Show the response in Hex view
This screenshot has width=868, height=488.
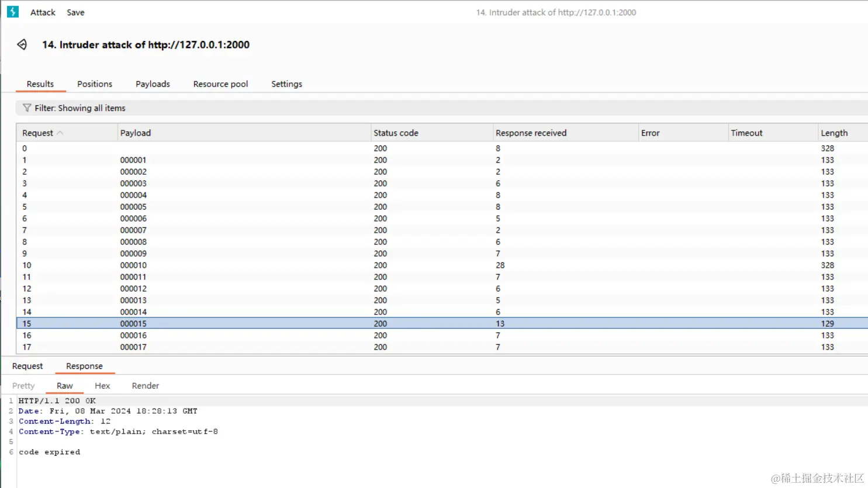(102, 386)
